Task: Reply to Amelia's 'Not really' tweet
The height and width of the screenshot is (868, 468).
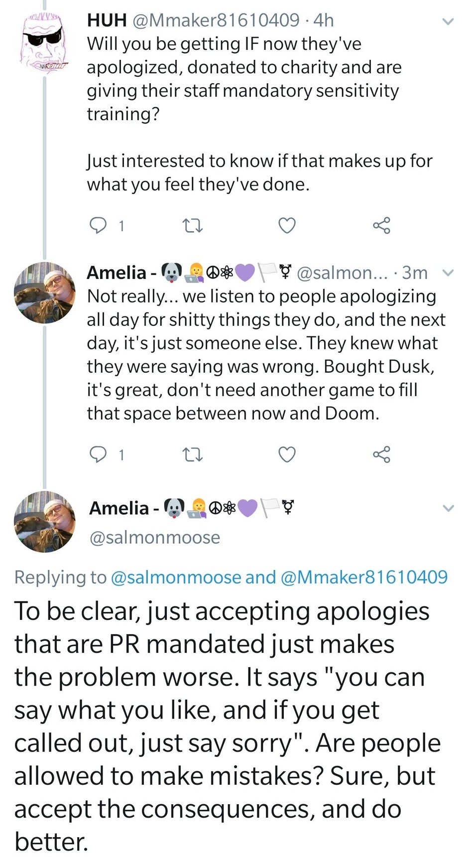Action: (98, 454)
